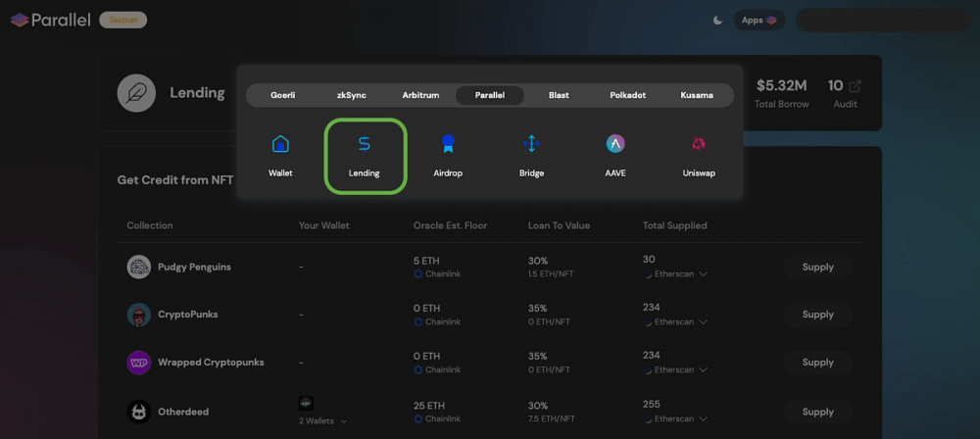
Task: Click the 7.5 ETH/NFT loan value
Action: coord(550,417)
